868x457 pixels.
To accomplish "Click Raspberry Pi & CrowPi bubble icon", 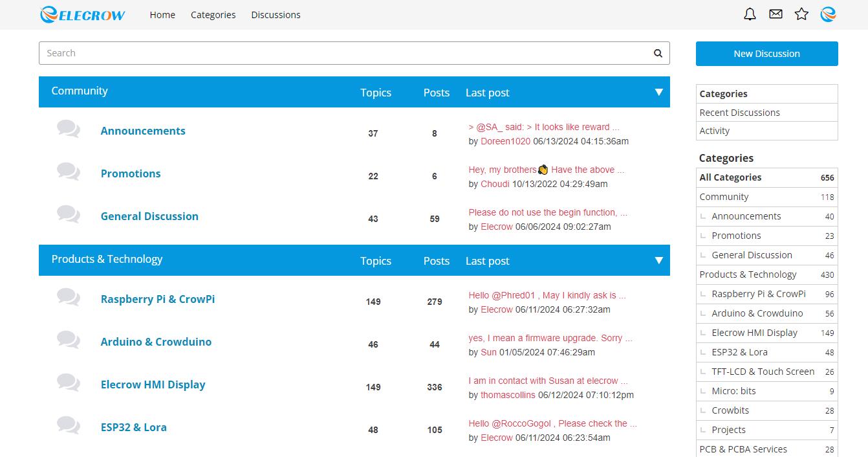I will (68, 297).
